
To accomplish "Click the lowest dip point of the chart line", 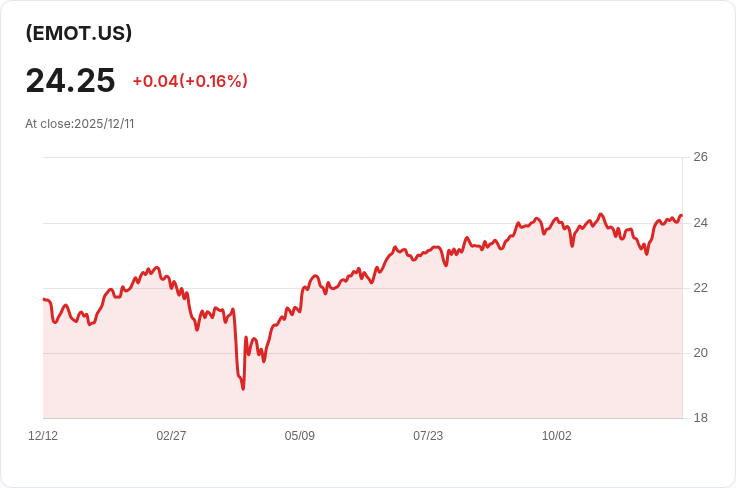I will coord(243,389).
